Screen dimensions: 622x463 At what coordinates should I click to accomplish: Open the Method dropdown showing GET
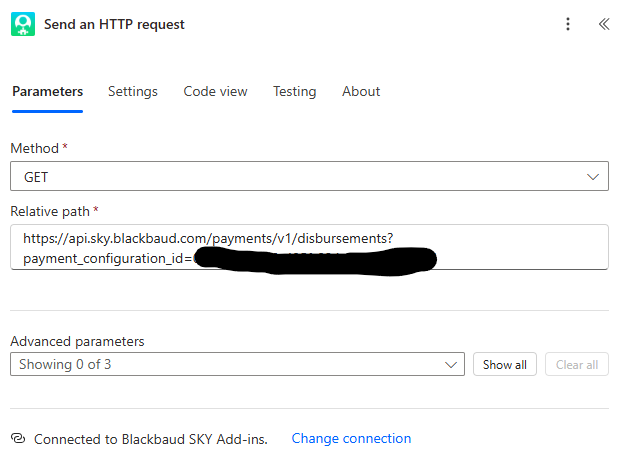pos(309,176)
